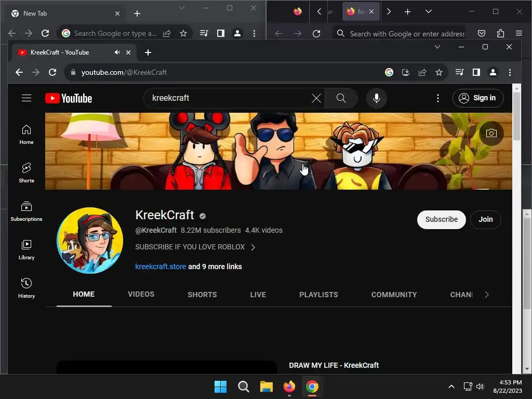532x399 pixels.
Task: Open the YouTube guide hamburger menu
Action: [x=26, y=98]
